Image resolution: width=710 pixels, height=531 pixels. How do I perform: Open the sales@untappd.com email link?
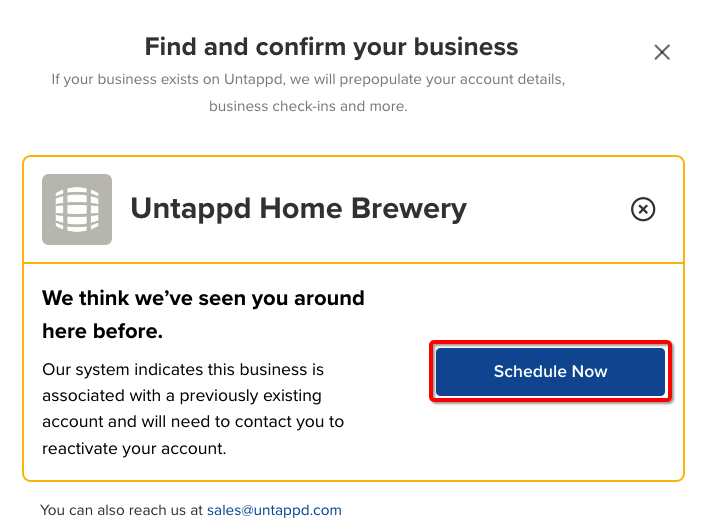coord(274,510)
